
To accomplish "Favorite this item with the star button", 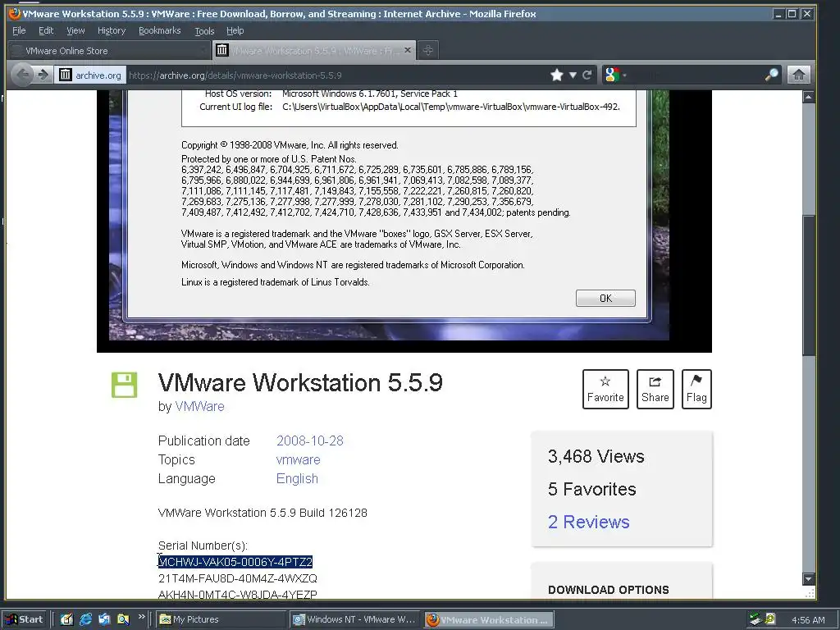I will click(x=605, y=389).
